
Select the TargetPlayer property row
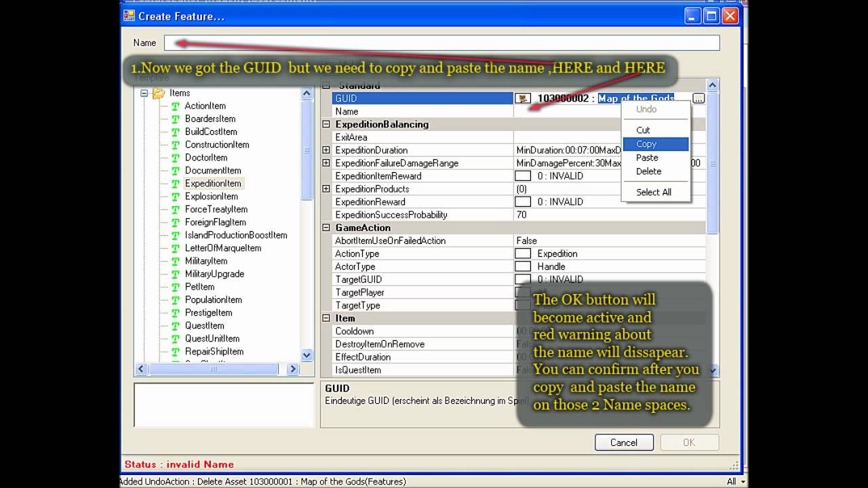coord(519,292)
